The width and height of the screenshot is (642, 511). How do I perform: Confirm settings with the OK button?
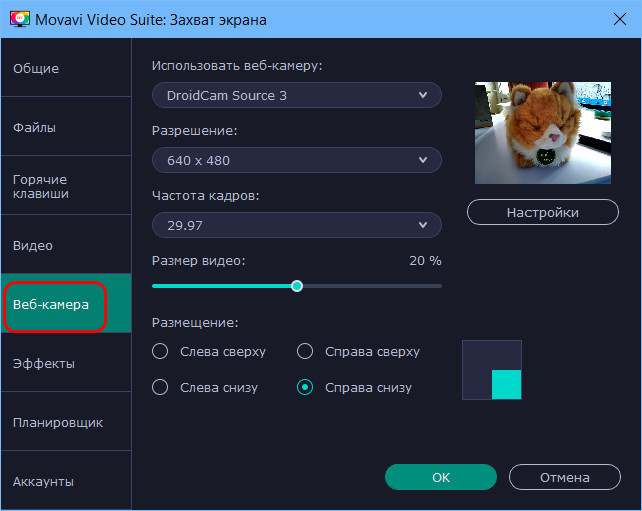click(441, 477)
